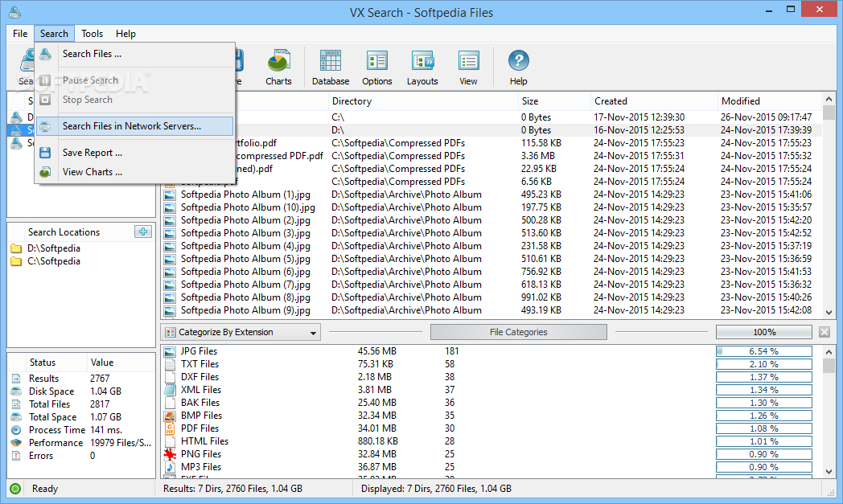
Task: Sort by the Modified column header
Action: pos(769,101)
